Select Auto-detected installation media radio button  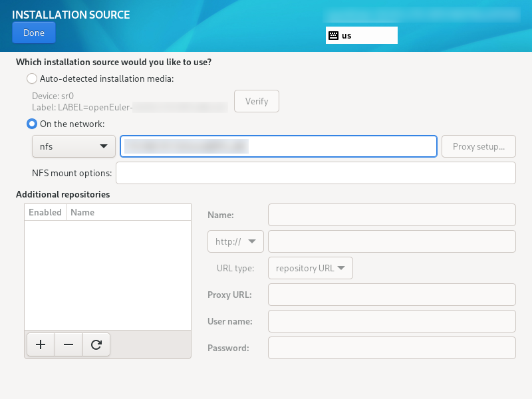[32, 78]
